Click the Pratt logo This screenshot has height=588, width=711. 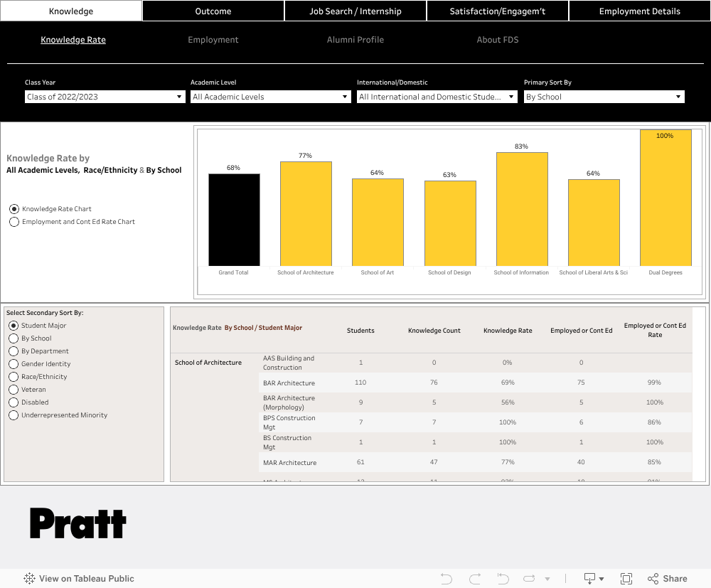point(78,523)
